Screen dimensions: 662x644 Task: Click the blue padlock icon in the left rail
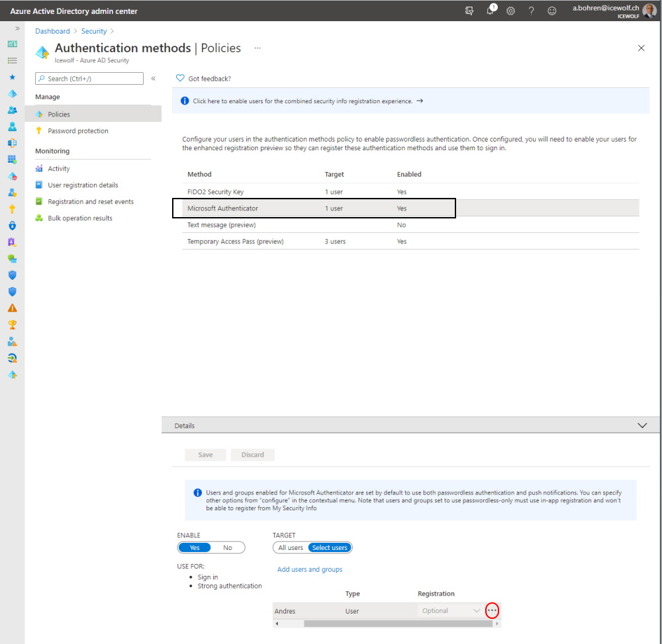pos(12,226)
